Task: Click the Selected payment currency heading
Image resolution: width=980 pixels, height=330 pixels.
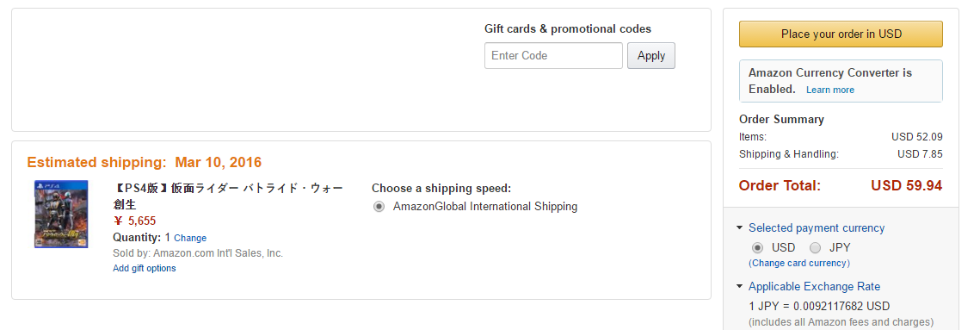Action: 817,228
